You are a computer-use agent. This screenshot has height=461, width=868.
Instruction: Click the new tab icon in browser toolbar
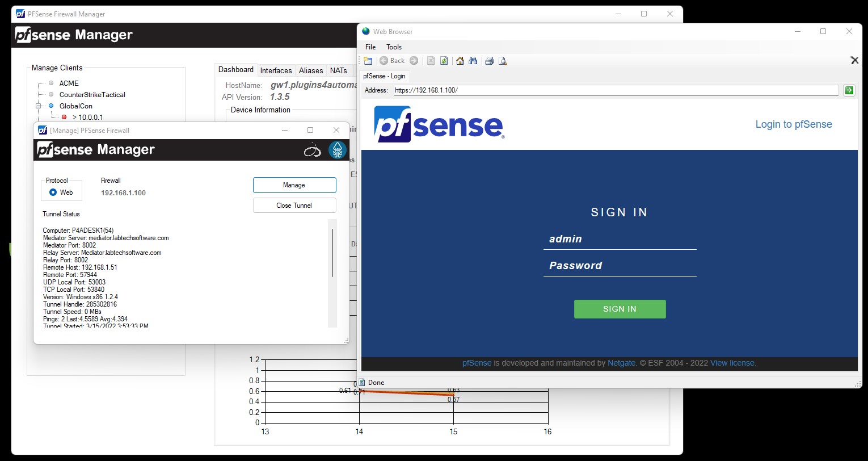368,61
